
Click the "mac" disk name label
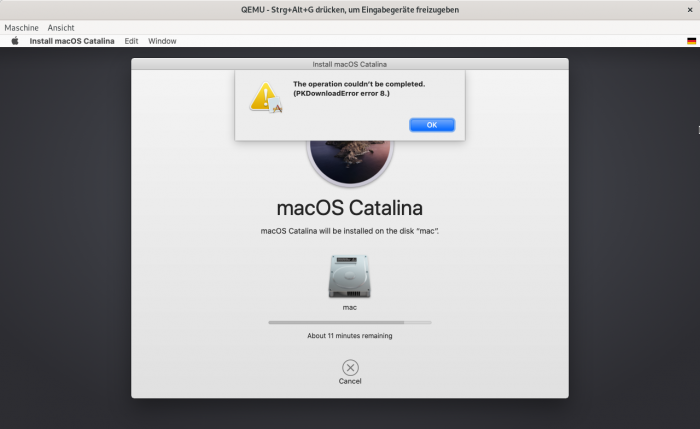349,307
